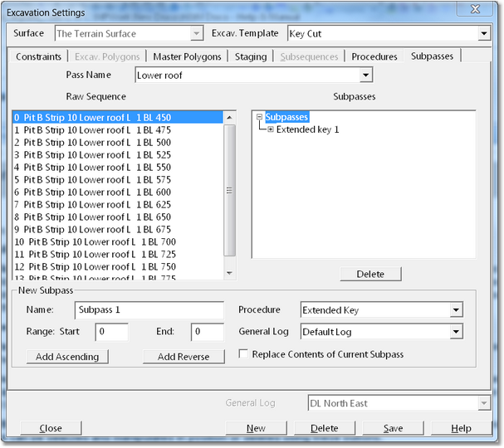Viewport: 504px width, 448px height.
Task: Select row 2 ending in BL 500
Action: point(118,142)
